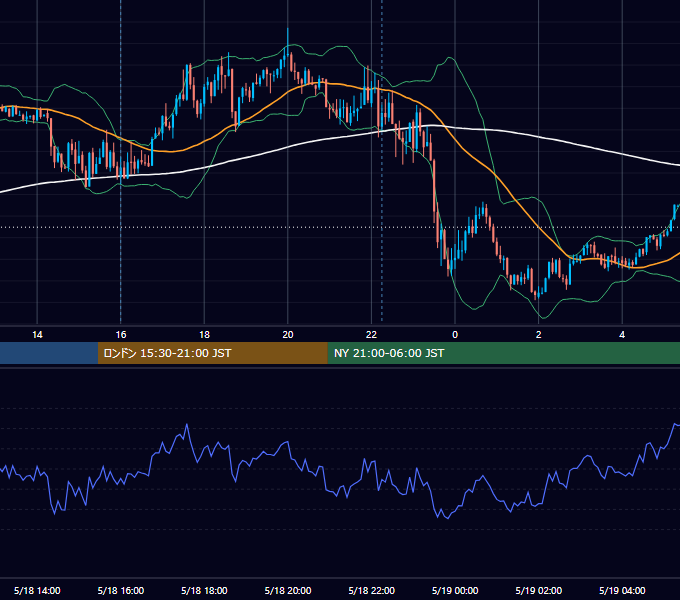The height and width of the screenshot is (600, 680).
Task: Click the 16 hour axis label
Action: (121, 335)
